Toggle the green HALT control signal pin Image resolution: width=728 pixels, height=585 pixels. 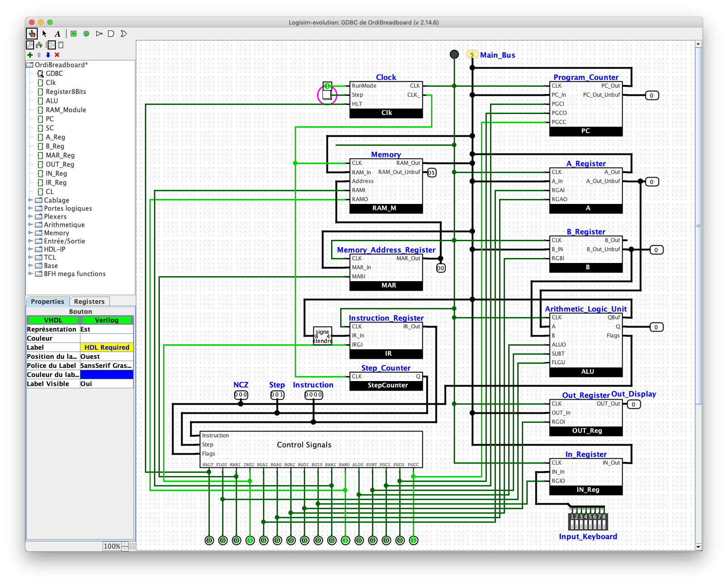(x=209, y=540)
